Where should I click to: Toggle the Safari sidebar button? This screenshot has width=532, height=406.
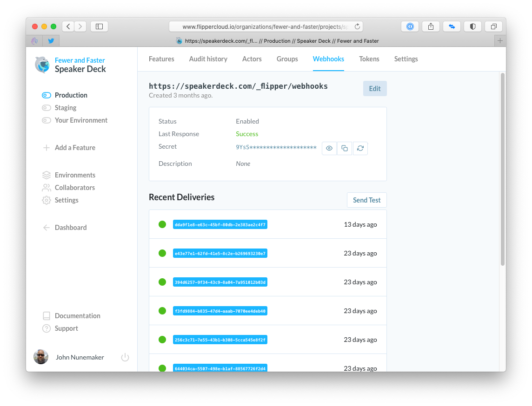click(x=100, y=26)
